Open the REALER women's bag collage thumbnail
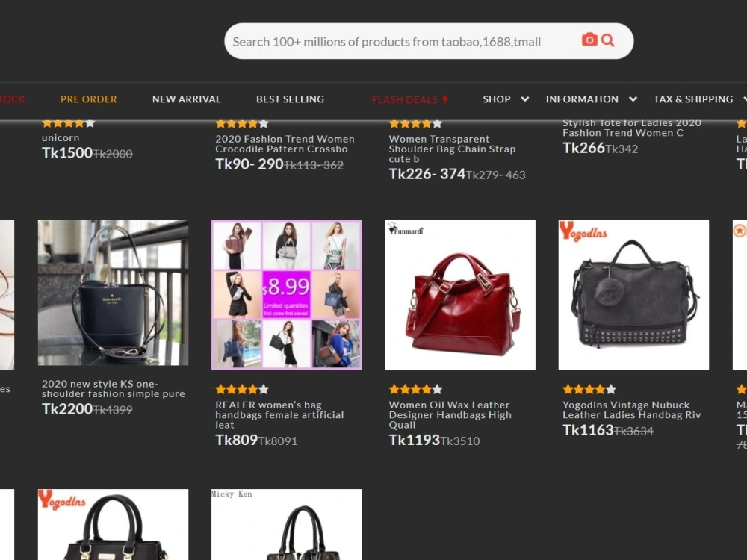 point(287,295)
